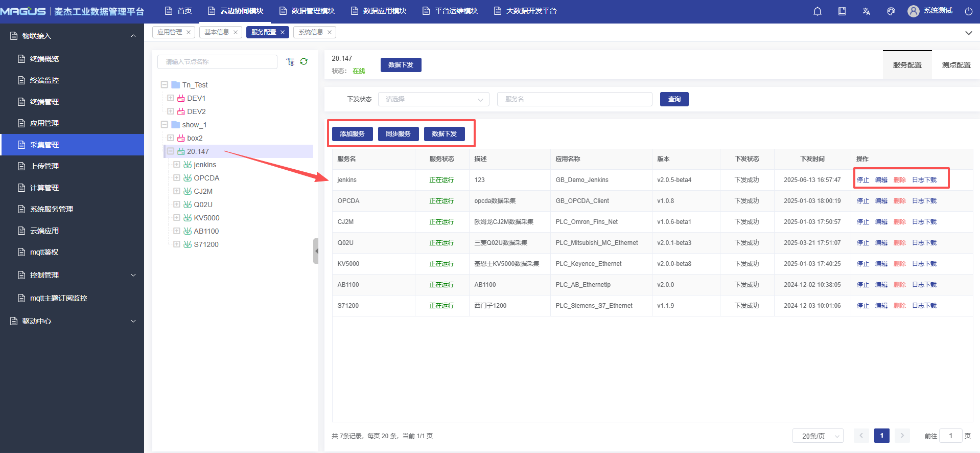This screenshot has width=980, height=453.
Task: Expand the DEV1 tree node
Action: 171,98
